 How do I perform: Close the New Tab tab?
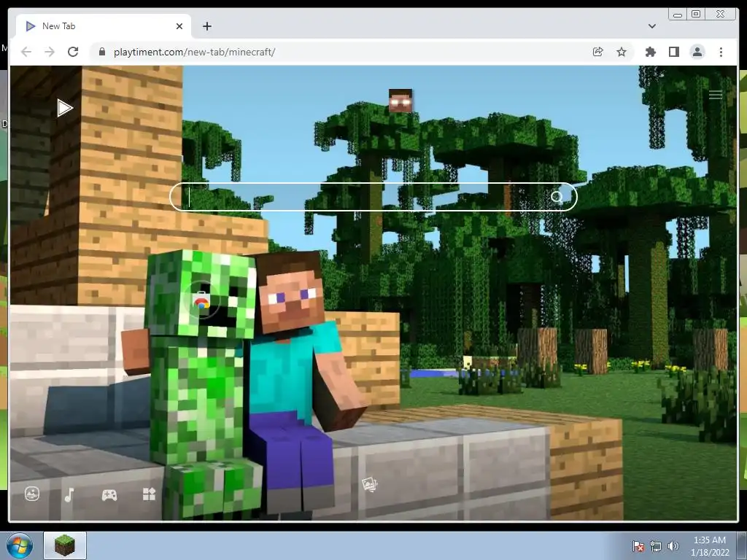point(179,26)
